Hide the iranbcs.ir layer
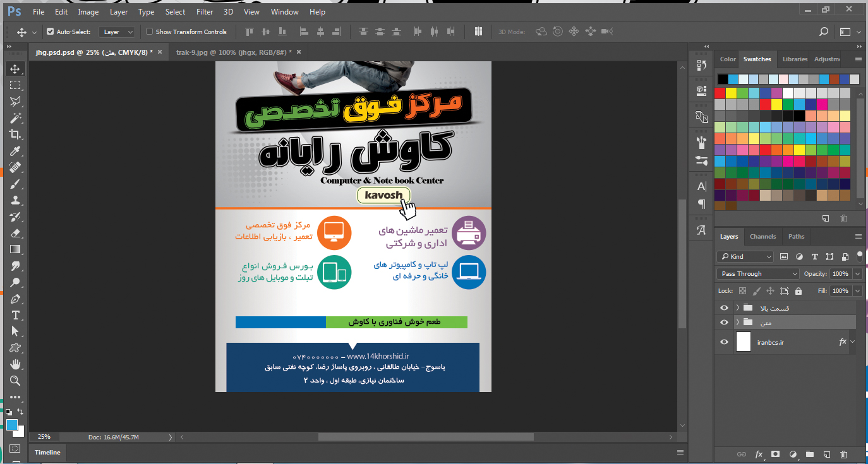 (x=724, y=342)
